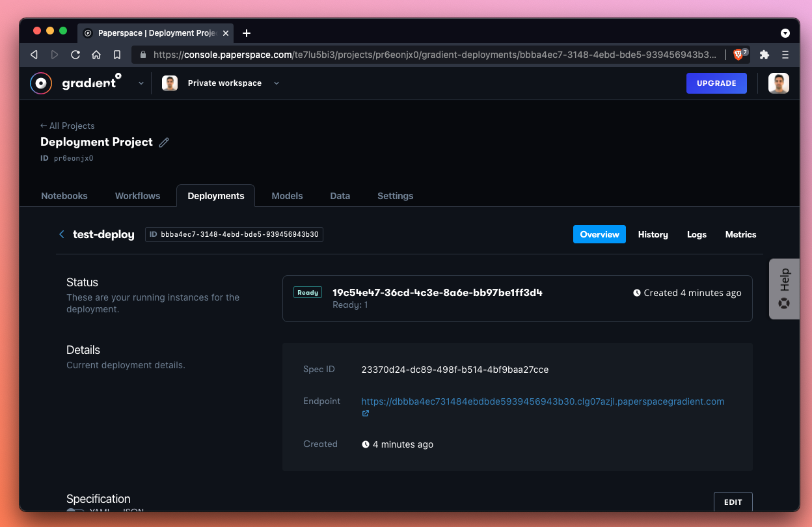Switch to the Notebooks tab
812x527 pixels.
pyautogui.click(x=64, y=196)
